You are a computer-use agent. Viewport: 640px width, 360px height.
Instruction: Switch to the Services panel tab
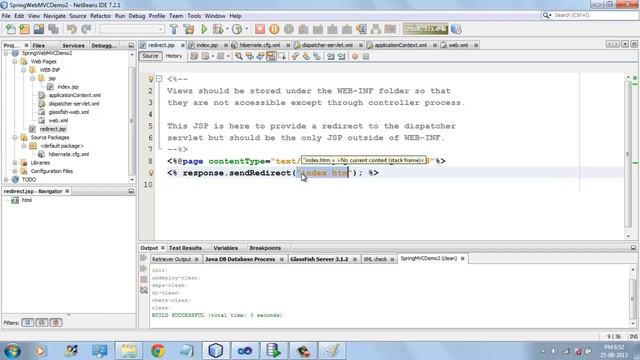coord(73,45)
